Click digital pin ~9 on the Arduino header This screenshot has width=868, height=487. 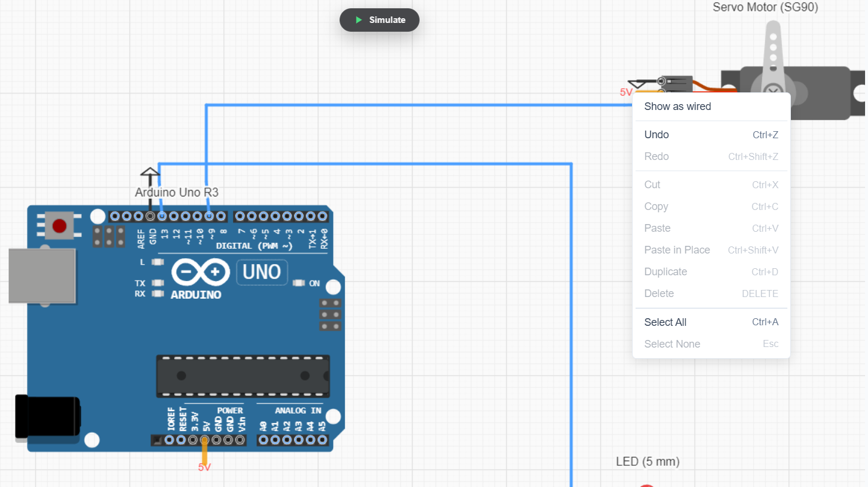tap(209, 216)
